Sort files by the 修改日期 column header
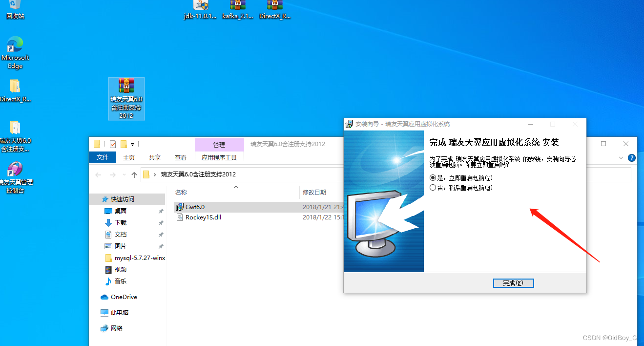Image resolution: width=644 pixels, height=346 pixels. pyautogui.click(x=314, y=192)
